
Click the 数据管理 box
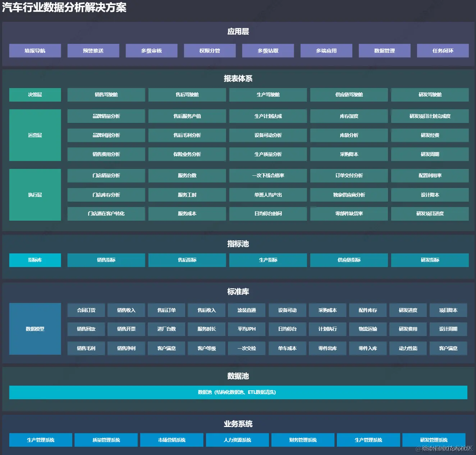pos(384,51)
